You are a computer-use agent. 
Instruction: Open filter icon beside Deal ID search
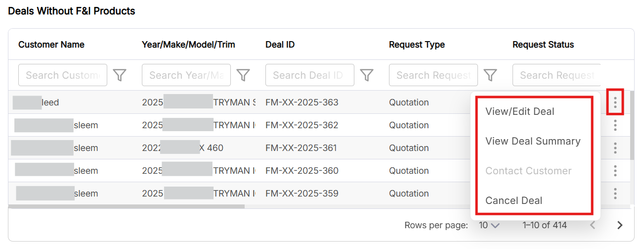pos(366,75)
